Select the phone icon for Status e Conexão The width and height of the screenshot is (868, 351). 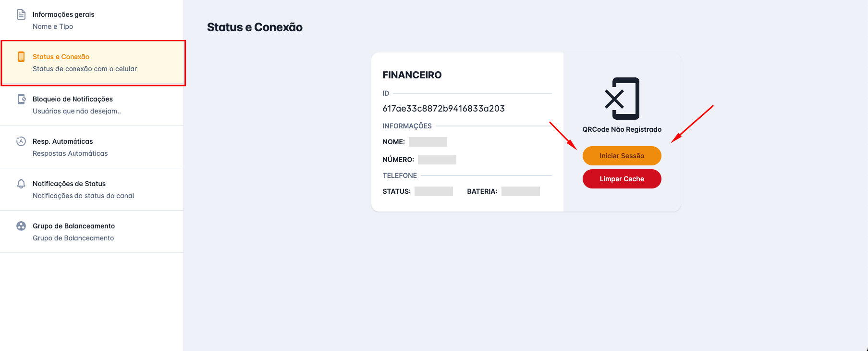pyautogui.click(x=21, y=56)
